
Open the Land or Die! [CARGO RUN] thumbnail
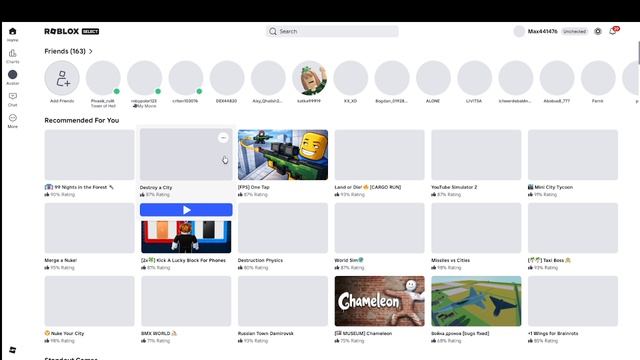[380, 155]
